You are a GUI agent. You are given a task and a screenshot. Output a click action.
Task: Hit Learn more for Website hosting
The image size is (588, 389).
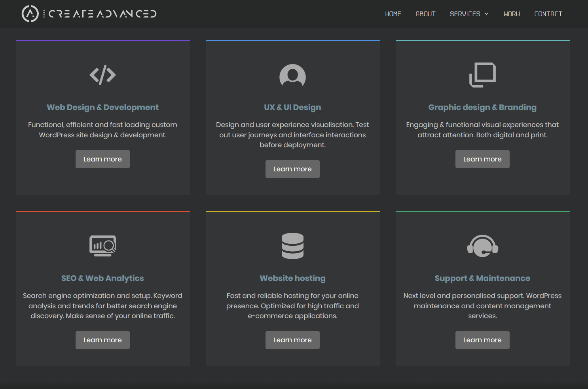292,340
